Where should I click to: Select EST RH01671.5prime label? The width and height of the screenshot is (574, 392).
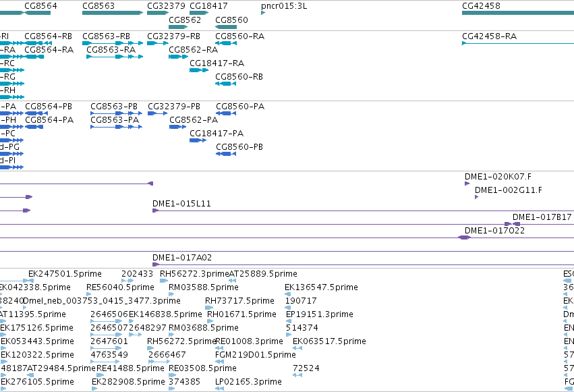[241, 314]
